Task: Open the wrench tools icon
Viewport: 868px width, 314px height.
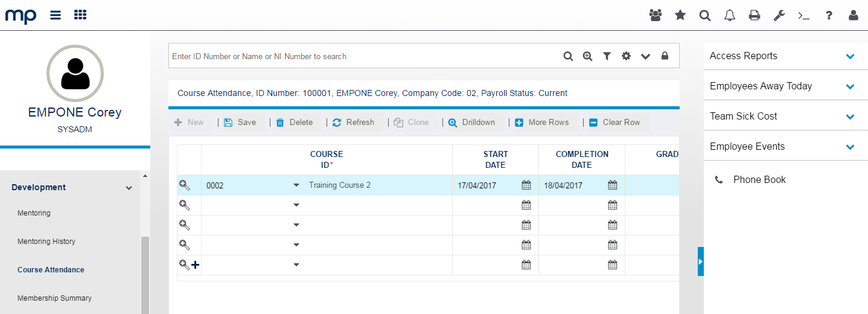Action: point(779,15)
